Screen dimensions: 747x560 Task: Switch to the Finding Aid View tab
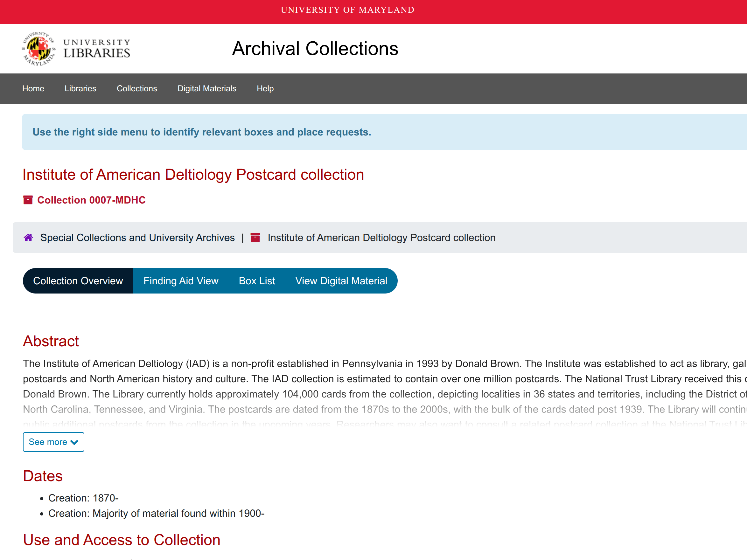[181, 280]
